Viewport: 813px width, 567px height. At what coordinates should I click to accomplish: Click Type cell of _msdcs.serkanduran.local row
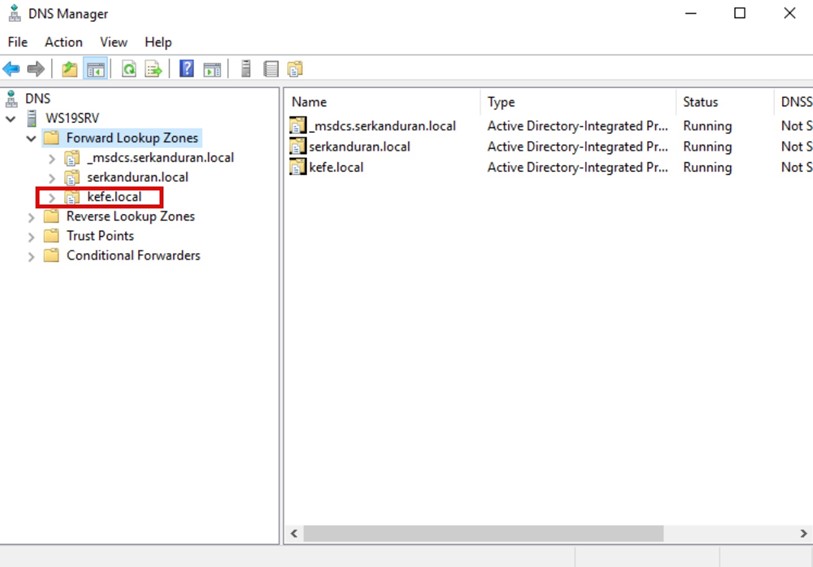(578, 126)
